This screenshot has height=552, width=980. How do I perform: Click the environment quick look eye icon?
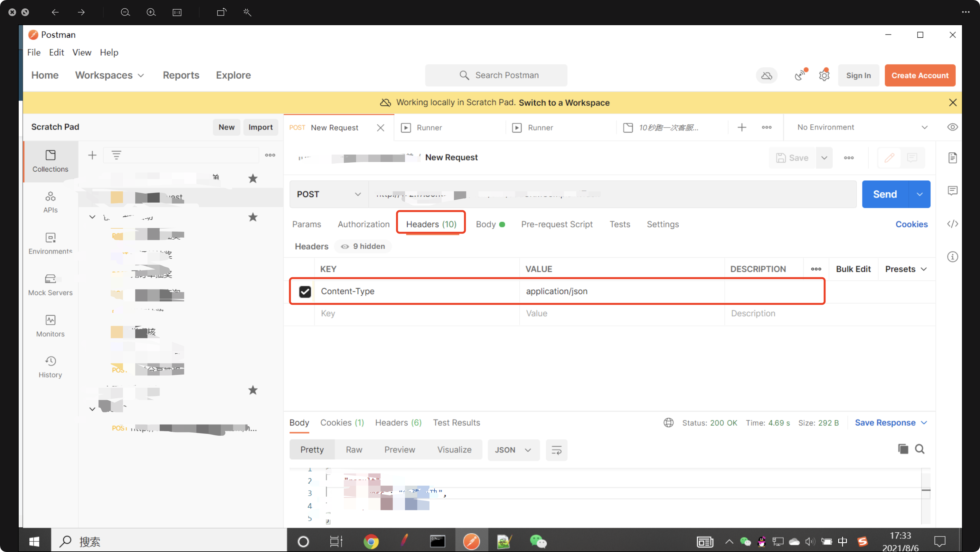(952, 128)
